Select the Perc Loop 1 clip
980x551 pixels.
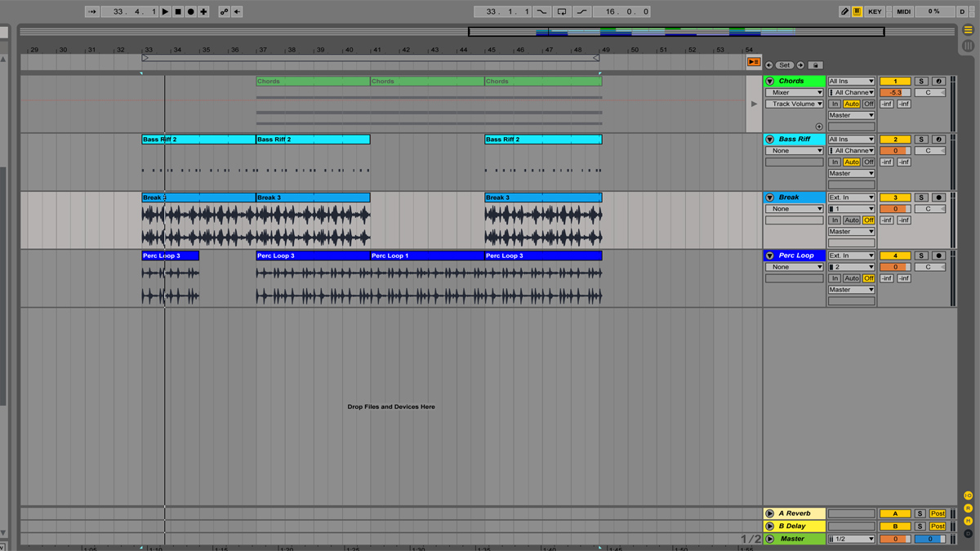coord(427,256)
